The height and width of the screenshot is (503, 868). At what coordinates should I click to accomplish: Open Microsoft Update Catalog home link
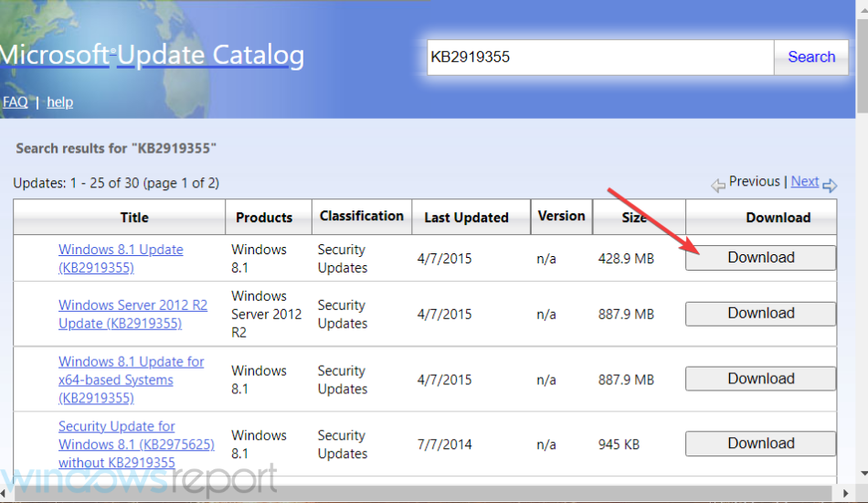coord(152,55)
